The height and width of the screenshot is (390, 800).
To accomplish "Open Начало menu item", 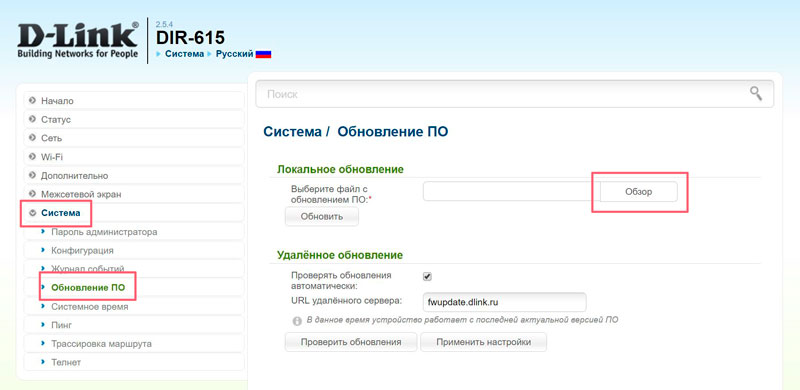I will click(x=134, y=101).
